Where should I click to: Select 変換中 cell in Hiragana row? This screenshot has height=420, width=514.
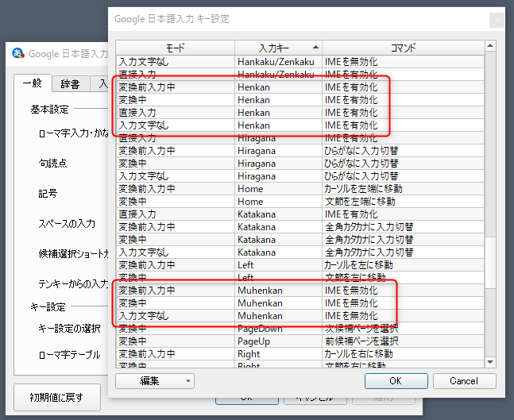[176, 164]
